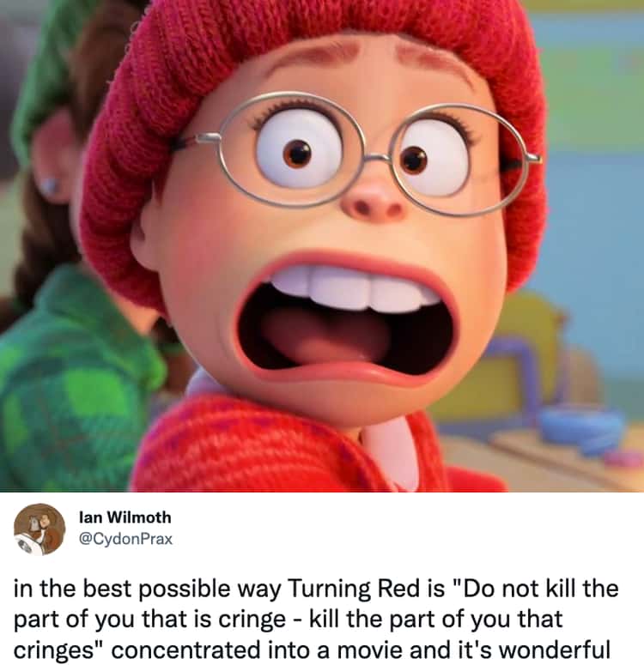Open Ian Wilmoth's profile avatar
The height and width of the screenshot is (665, 644).
pyautogui.click(x=39, y=529)
